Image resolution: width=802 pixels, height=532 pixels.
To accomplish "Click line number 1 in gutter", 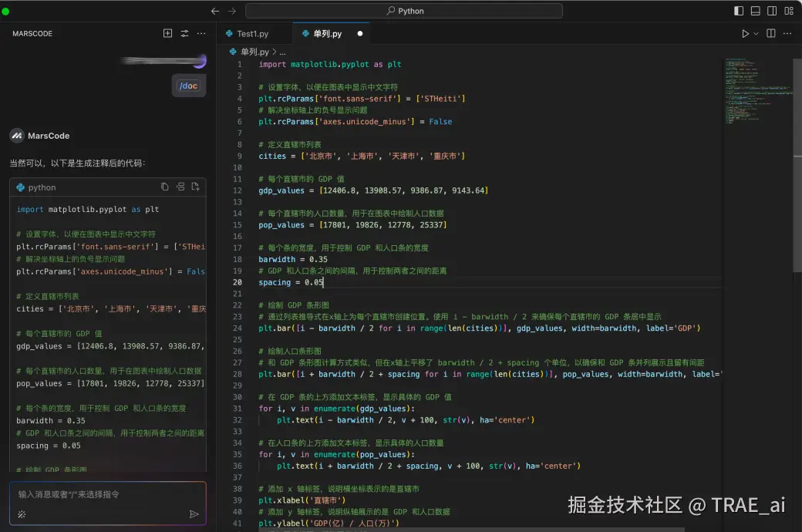I will (x=239, y=65).
